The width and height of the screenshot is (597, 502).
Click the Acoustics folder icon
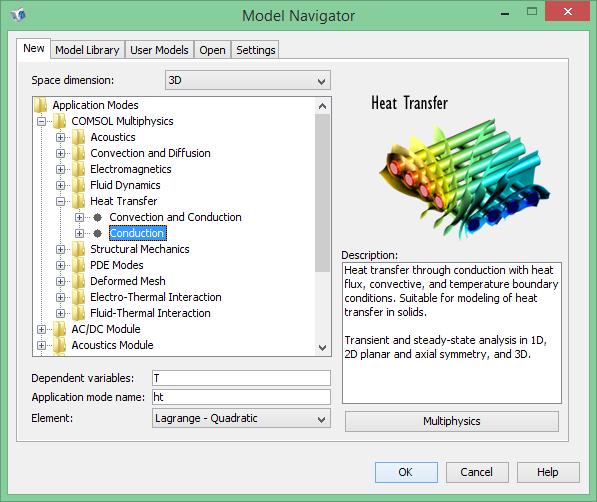pyautogui.click(x=78, y=137)
